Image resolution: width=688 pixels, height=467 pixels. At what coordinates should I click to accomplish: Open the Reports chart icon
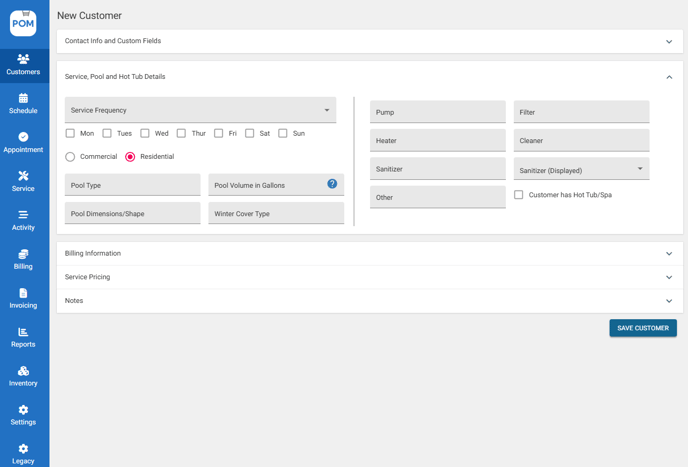coord(23,333)
